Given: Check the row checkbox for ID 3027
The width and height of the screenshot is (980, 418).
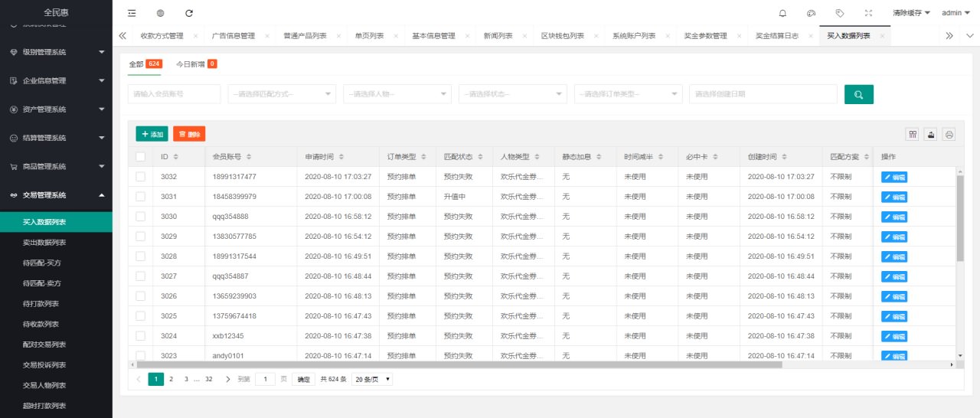Looking at the screenshot, I should coord(140,276).
